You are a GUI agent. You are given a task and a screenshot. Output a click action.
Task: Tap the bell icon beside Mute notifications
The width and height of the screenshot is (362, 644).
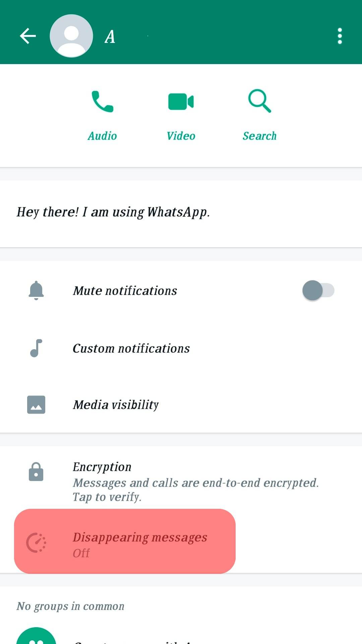tap(36, 290)
